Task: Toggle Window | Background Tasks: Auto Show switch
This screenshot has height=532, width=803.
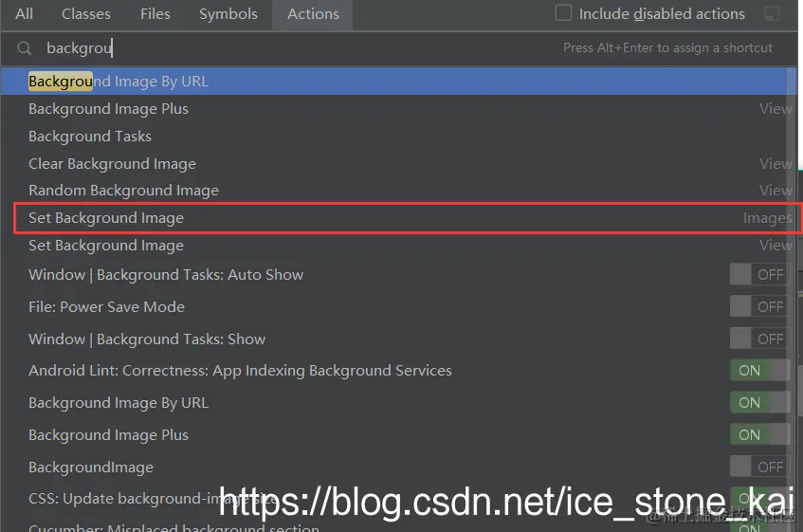Action: (760, 274)
